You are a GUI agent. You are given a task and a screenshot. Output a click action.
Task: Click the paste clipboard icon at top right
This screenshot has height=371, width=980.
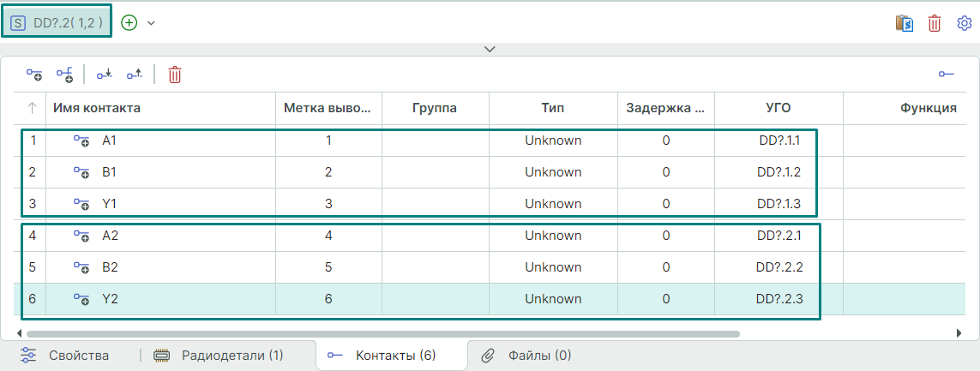pyautogui.click(x=903, y=23)
